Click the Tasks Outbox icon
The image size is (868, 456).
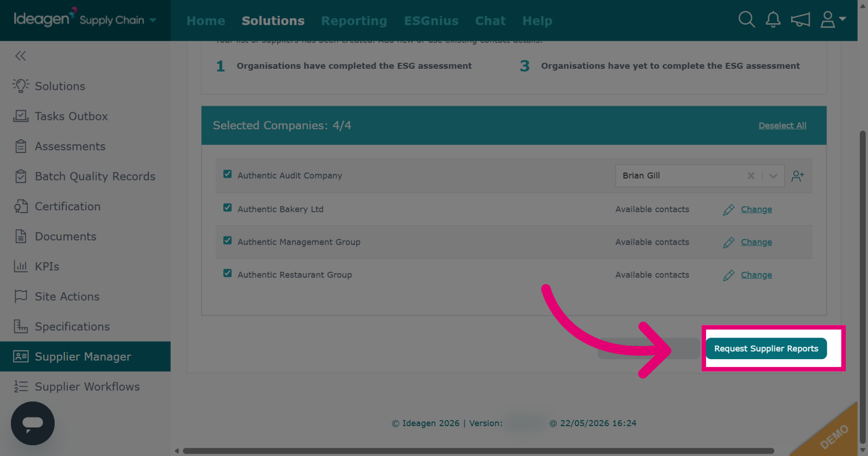(x=20, y=116)
